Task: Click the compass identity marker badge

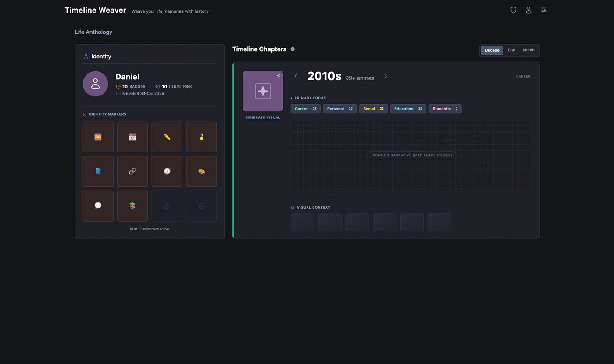Action: [x=167, y=171]
